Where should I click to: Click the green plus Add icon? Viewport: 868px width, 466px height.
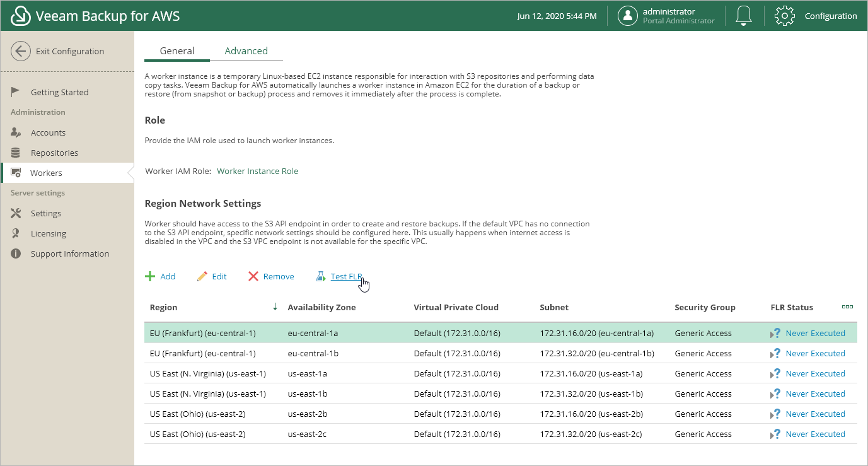coord(150,276)
